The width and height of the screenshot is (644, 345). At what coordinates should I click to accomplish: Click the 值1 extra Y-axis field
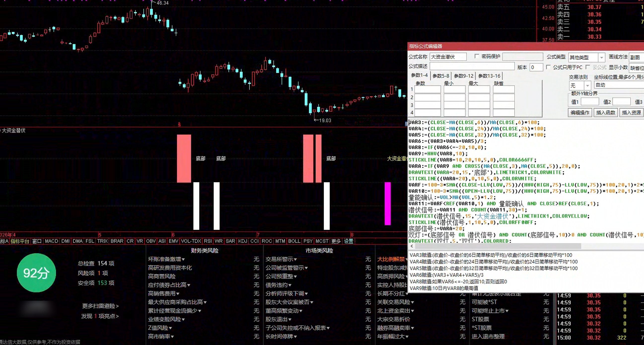pos(590,102)
